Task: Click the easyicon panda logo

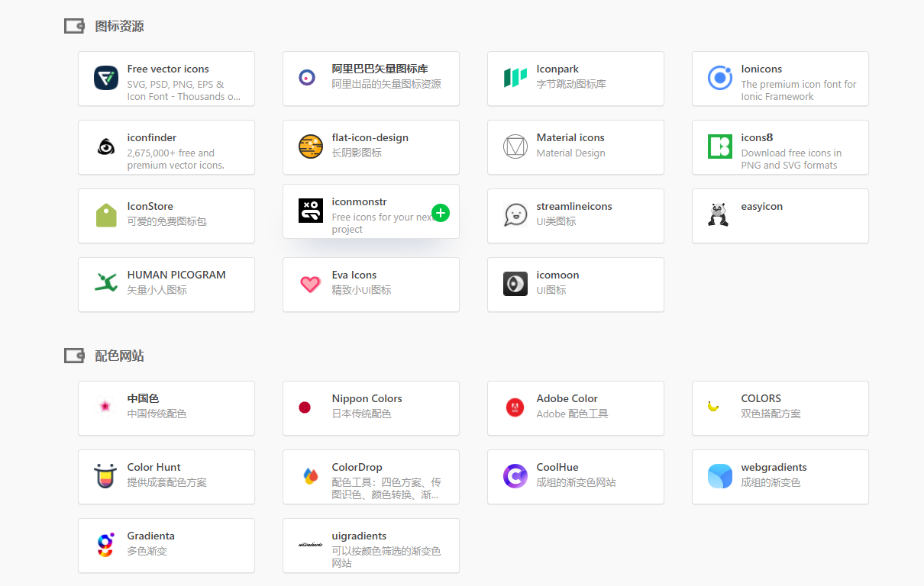Action: pyautogui.click(x=718, y=215)
